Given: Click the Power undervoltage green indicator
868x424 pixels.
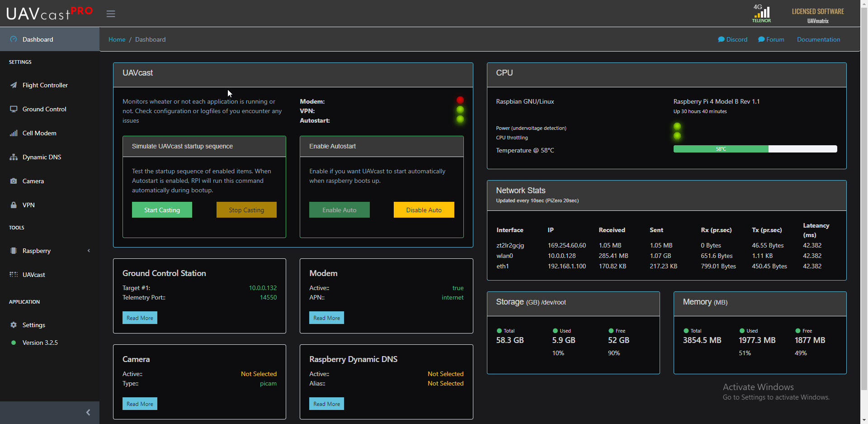Looking at the screenshot, I should point(677,126).
